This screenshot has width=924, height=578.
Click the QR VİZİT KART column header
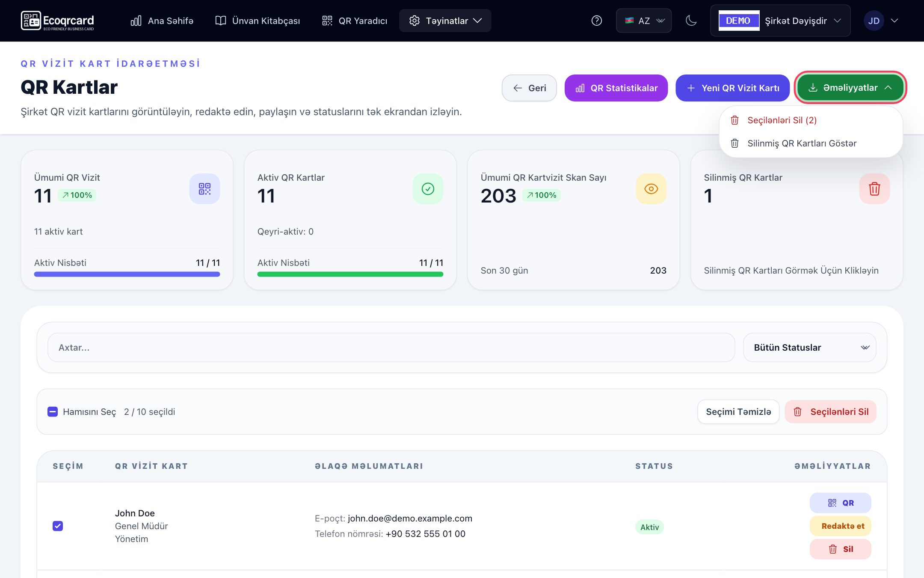pos(151,466)
